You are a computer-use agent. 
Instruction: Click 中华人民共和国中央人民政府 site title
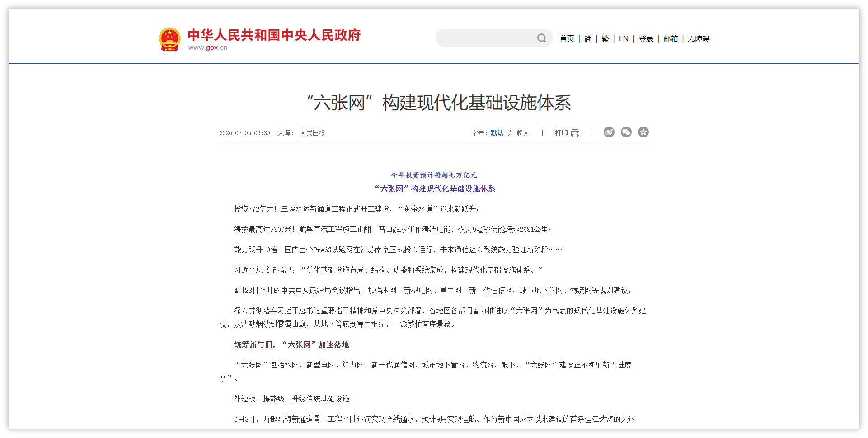274,35
